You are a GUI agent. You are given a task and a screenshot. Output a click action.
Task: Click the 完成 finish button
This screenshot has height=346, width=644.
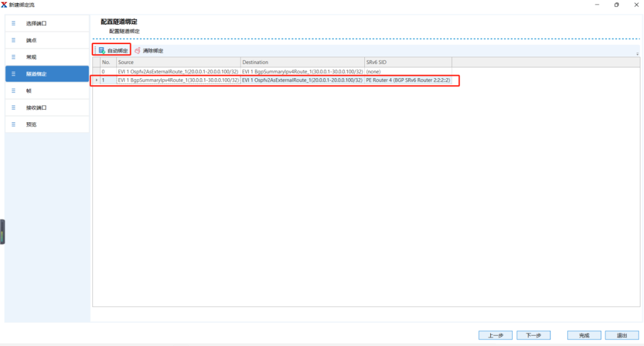pos(584,335)
